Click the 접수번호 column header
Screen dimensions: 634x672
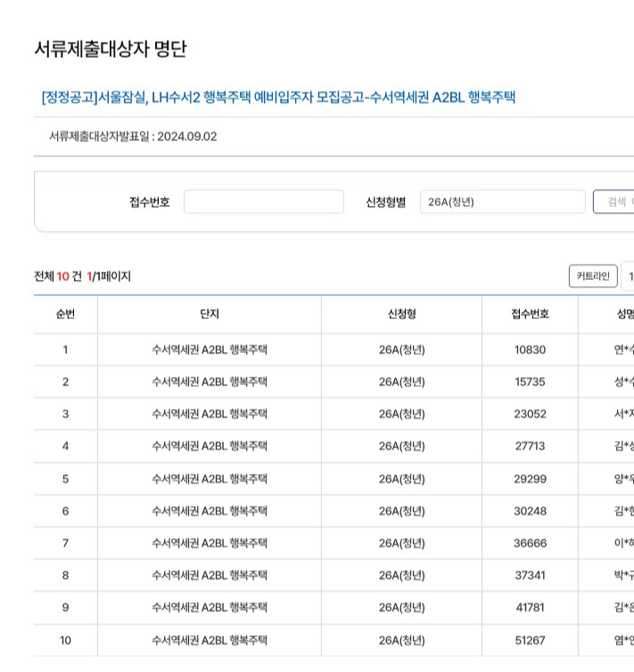(530, 314)
